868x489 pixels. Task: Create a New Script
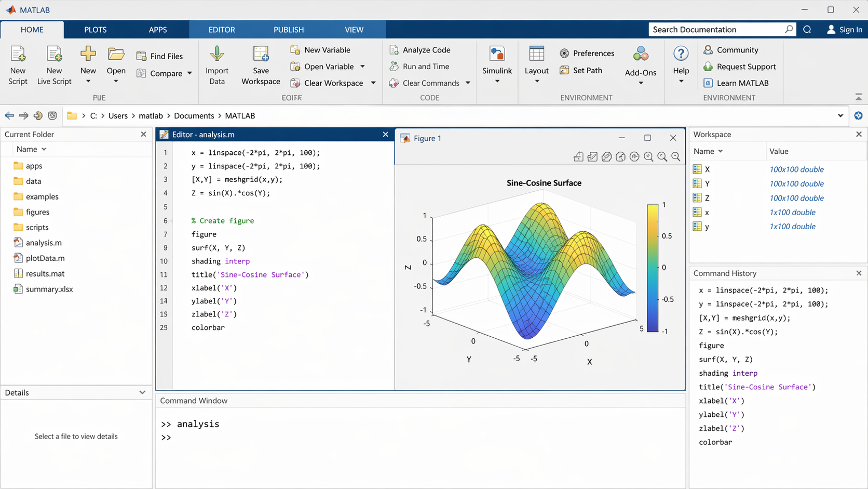coord(18,65)
